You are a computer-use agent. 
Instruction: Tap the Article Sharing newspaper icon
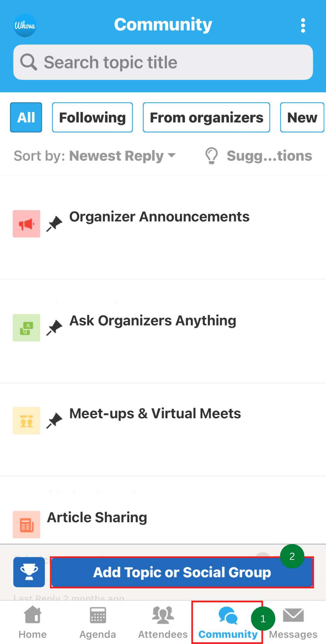(27, 524)
